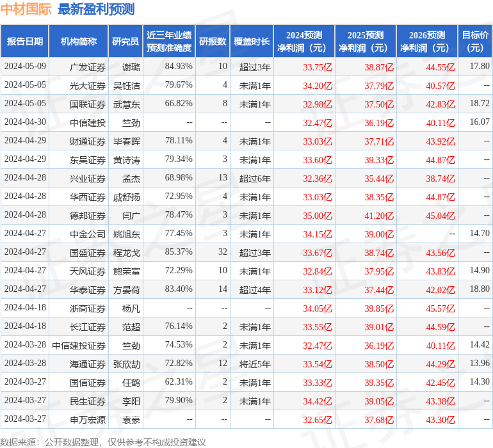
Task: Click accuracy value 84.93%
Action: (x=179, y=67)
